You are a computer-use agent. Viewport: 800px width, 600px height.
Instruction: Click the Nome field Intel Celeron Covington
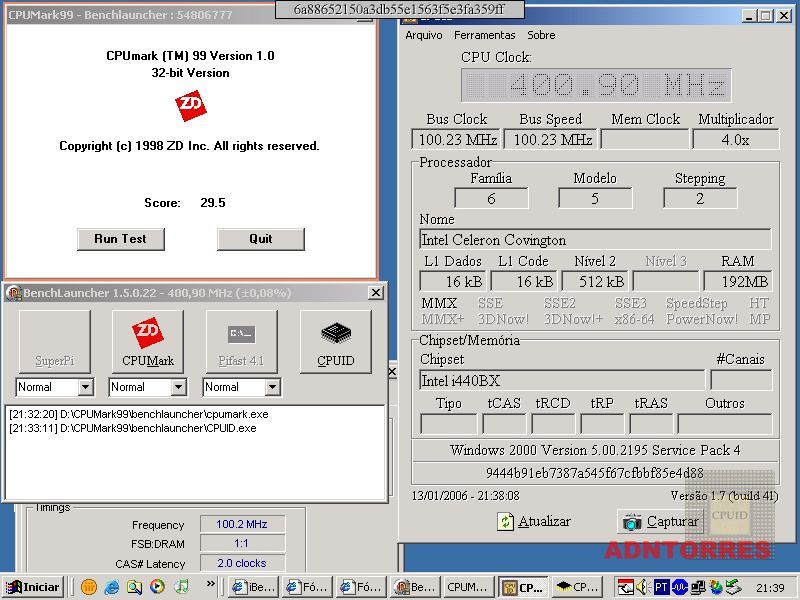(595, 240)
